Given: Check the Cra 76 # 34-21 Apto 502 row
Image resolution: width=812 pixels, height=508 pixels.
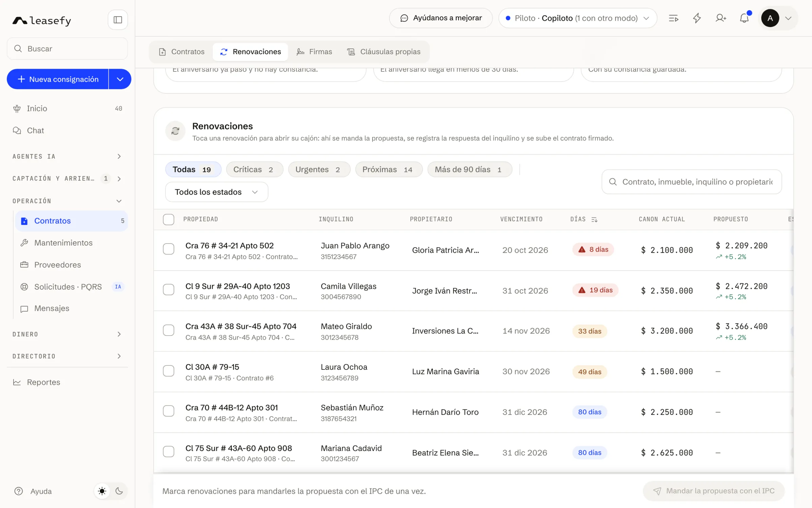Looking at the screenshot, I should pyautogui.click(x=168, y=249).
